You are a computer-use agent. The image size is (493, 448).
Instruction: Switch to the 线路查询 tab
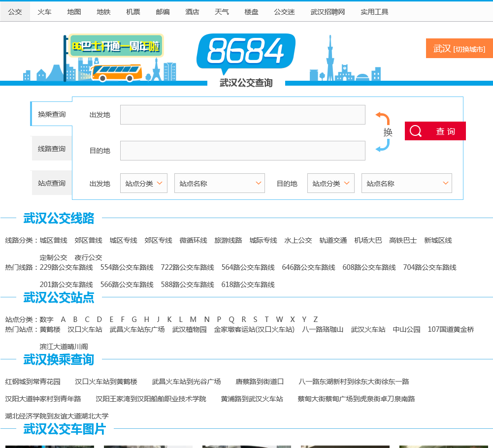(x=52, y=149)
